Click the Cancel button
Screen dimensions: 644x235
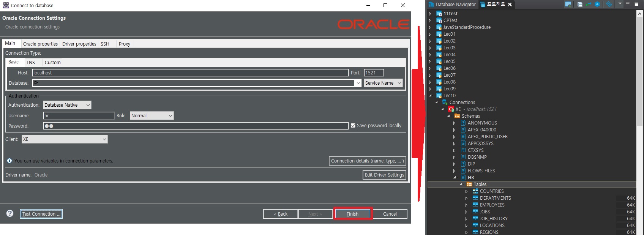390,214
